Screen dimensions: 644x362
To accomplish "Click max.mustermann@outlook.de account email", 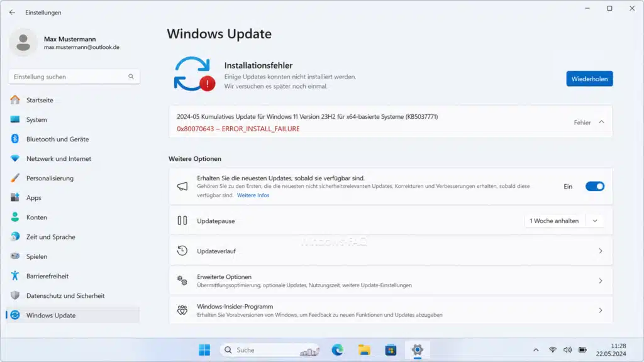I will coord(82,47).
